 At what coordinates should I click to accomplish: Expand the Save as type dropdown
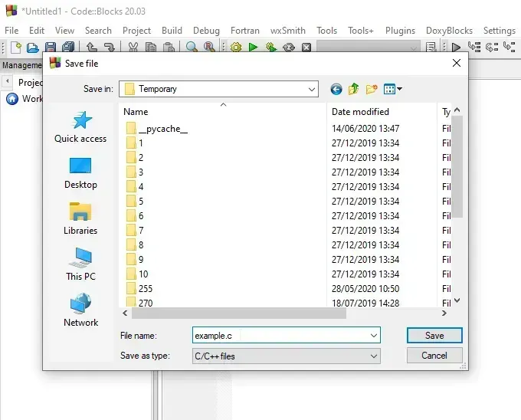pyautogui.click(x=373, y=356)
